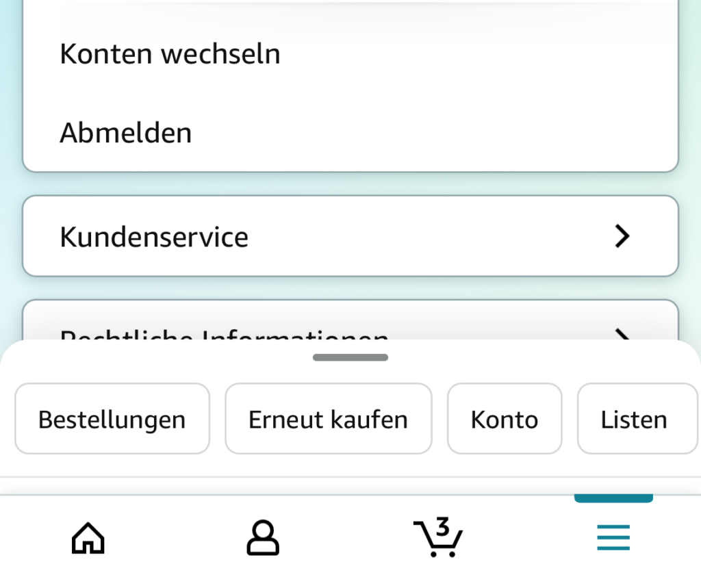Tap the Bestellungen chip
This screenshot has width=701, height=588.
(x=112, y=418)
